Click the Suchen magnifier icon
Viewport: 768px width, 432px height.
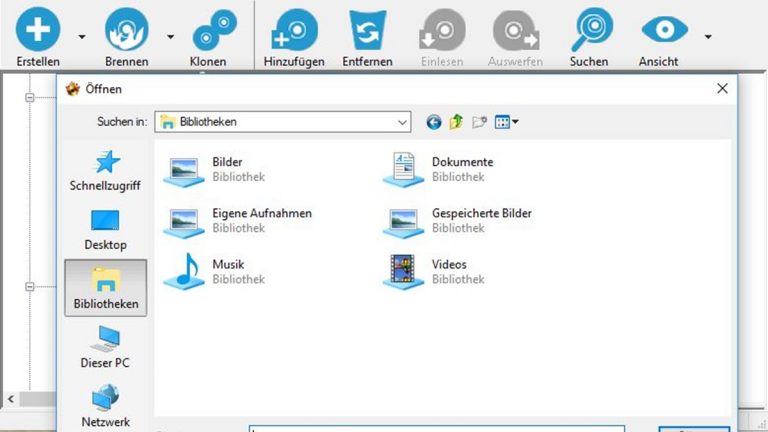[591, 29]
